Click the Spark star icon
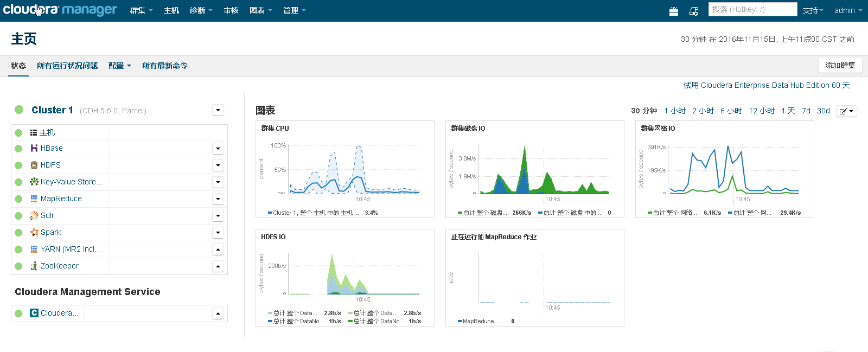The height and width of the screenshot is (352, 868). (x=34, y=232)
